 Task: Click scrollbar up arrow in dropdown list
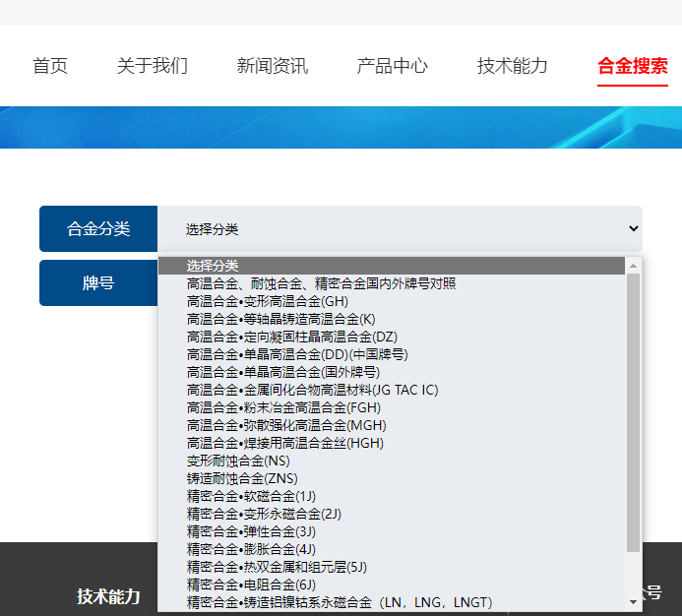[634, 266]
